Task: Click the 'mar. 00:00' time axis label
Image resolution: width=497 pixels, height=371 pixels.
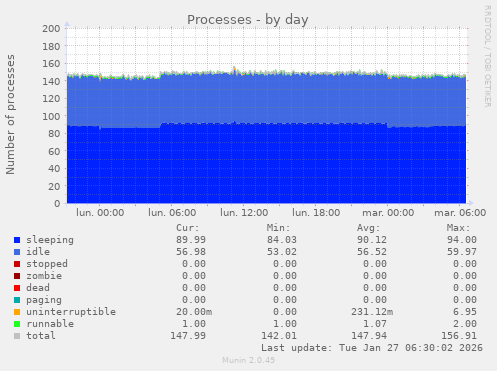Action: click(x=388, y=213)
